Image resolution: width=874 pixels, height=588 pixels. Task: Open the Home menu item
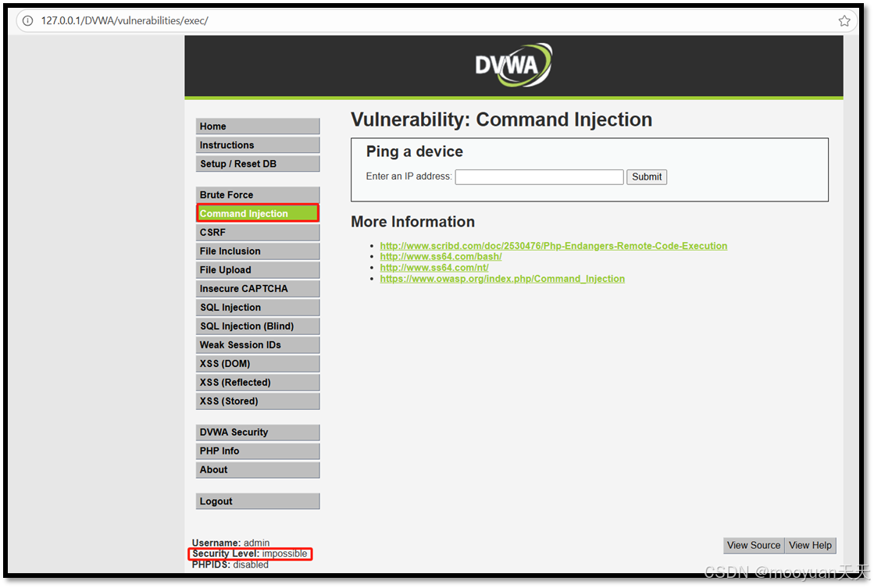coord(258,127)
